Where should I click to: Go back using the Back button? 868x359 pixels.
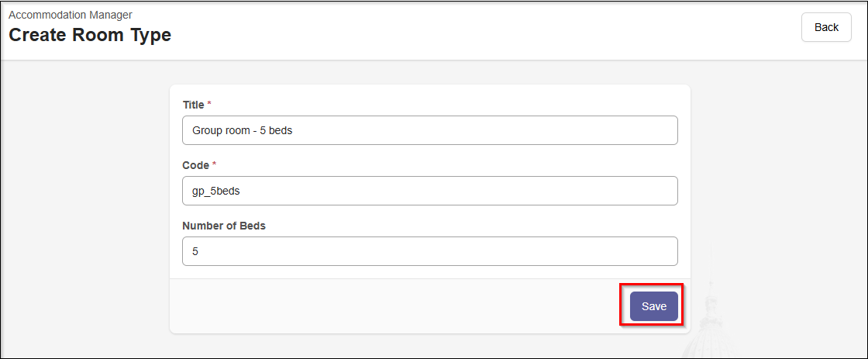pyautogui.click(x=826, y=27)
